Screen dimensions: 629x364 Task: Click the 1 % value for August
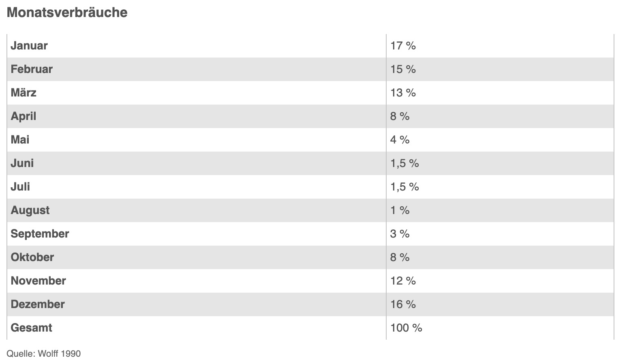pyautogui.click(x=400, y=210)
